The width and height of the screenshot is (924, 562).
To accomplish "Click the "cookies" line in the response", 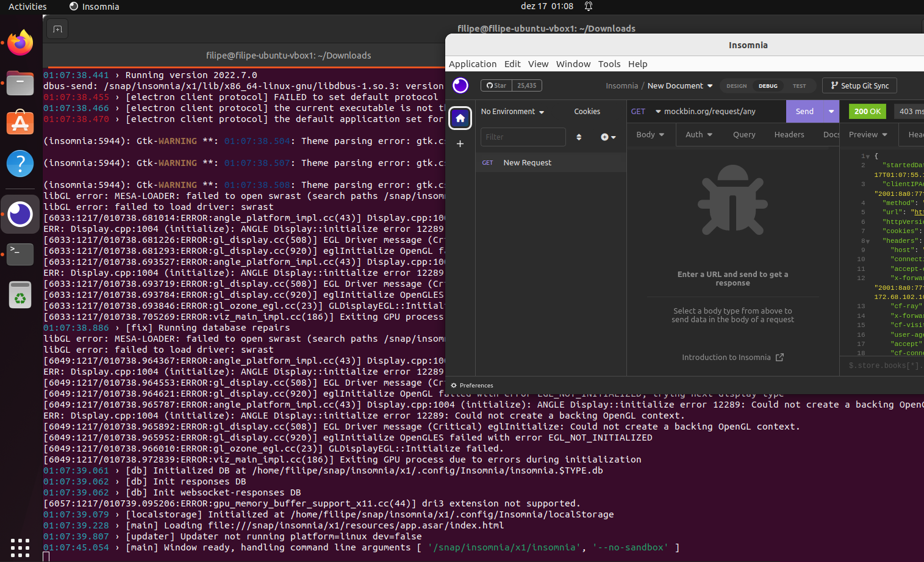I will 901,231.
